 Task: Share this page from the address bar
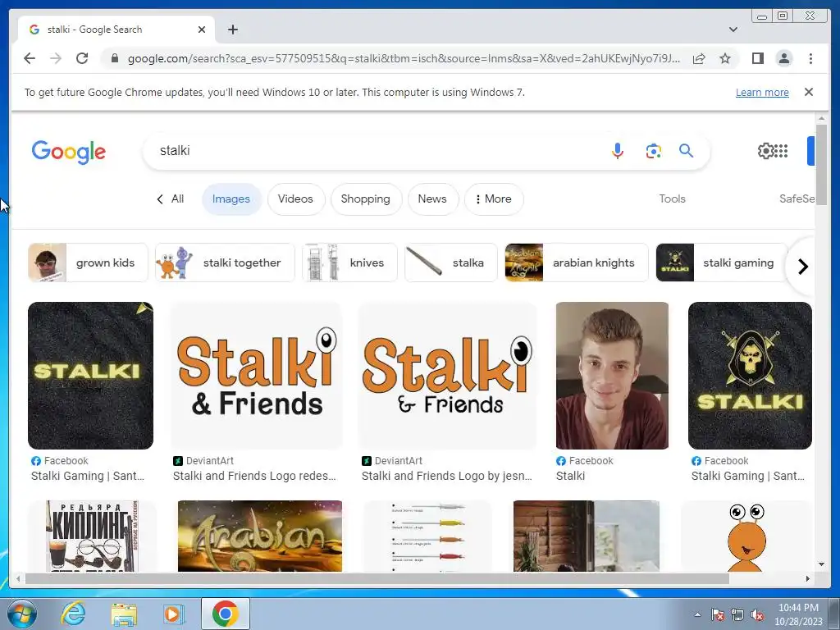tap(699, 58)
